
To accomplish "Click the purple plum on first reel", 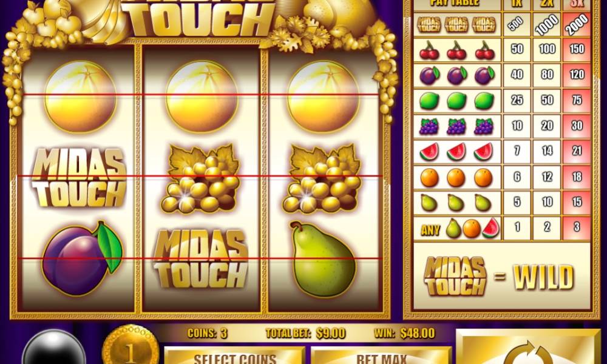I will point(82,258).
